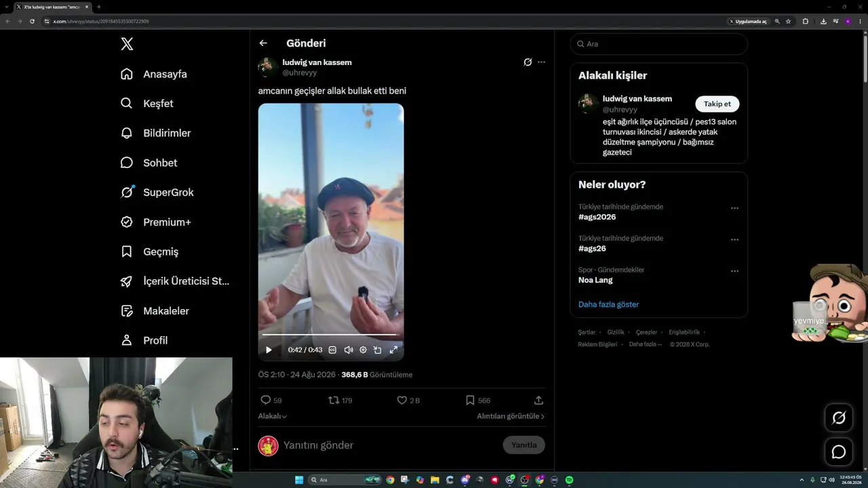
Task: Click the back arrow next to Gönderi
Action: point(263,43)
